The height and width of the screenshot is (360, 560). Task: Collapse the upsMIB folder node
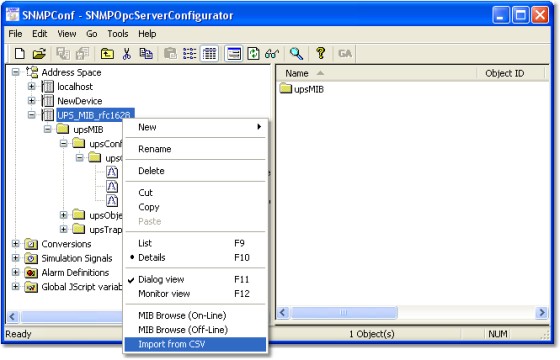pyautogui.click(x=48, y=129)
